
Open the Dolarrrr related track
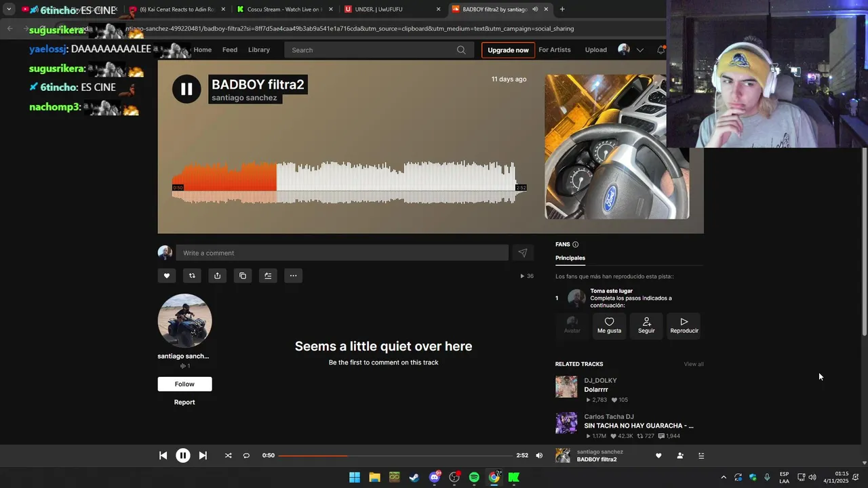(597, 390)
